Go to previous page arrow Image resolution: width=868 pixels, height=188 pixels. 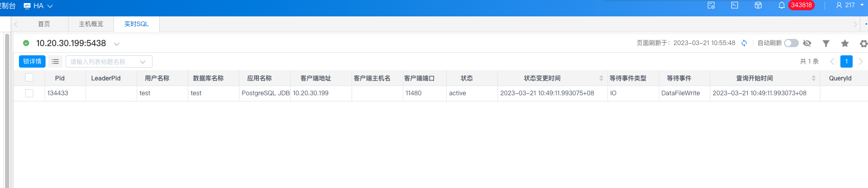832,61
